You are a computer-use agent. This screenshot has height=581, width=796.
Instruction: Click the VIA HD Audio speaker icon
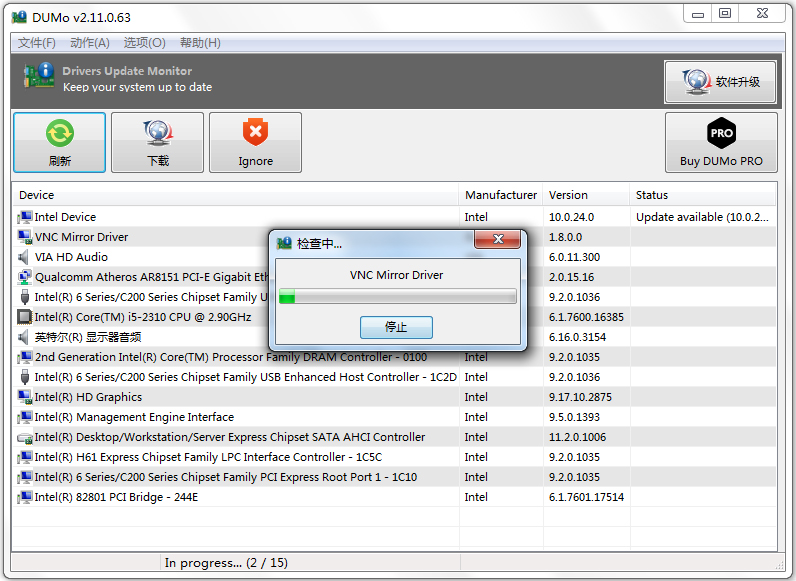tap(23, 257)
